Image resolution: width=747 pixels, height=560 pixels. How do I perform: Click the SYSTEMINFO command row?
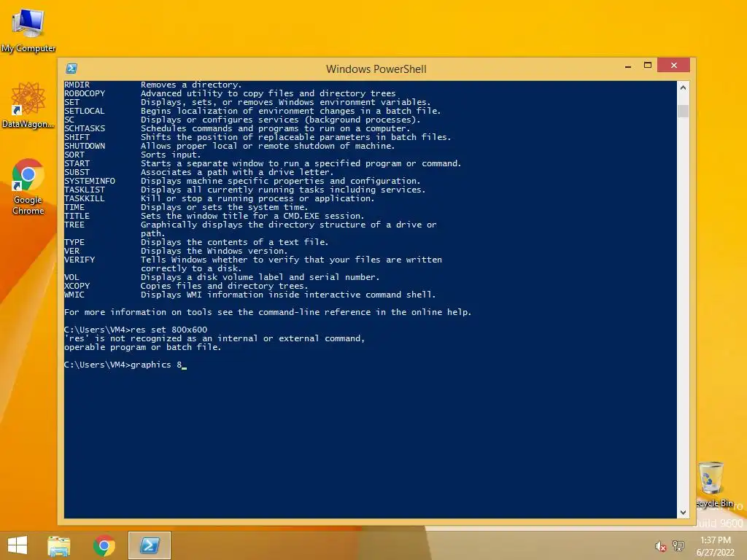[242, 181]
